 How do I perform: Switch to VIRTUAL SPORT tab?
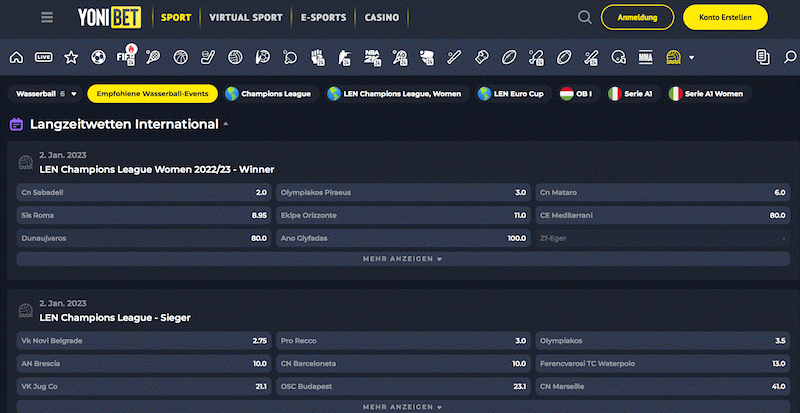(x=246, y=18)
